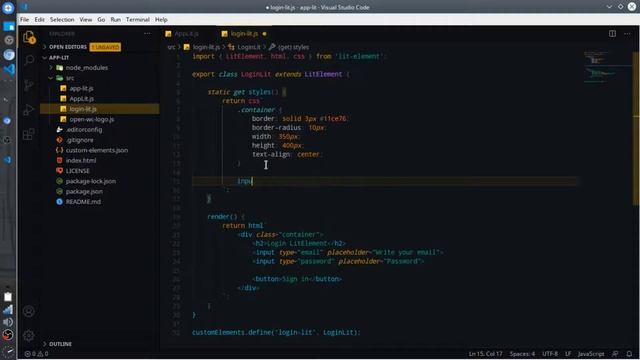Open the Manage gear in activity bar
This screenshot has height=360, width=640.
tap(29, 336)
